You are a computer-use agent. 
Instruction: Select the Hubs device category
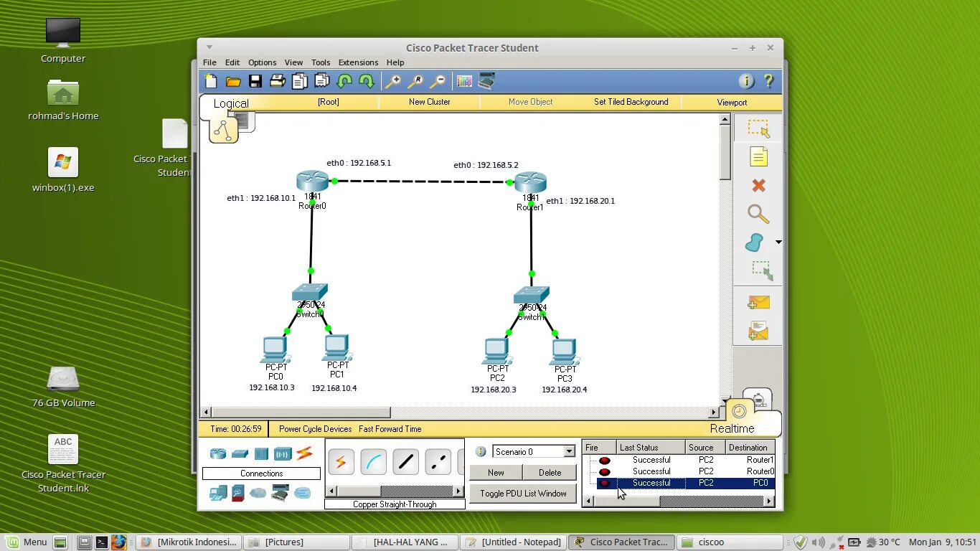(261, 453)
